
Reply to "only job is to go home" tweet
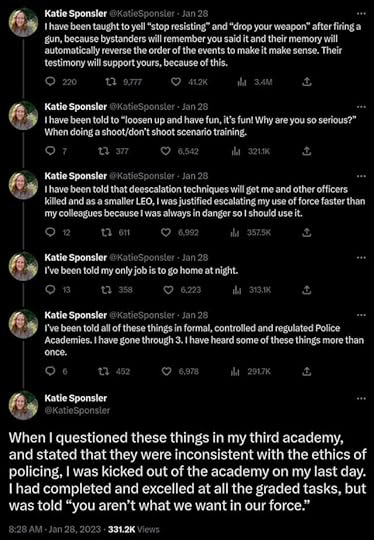click(50, 290)
